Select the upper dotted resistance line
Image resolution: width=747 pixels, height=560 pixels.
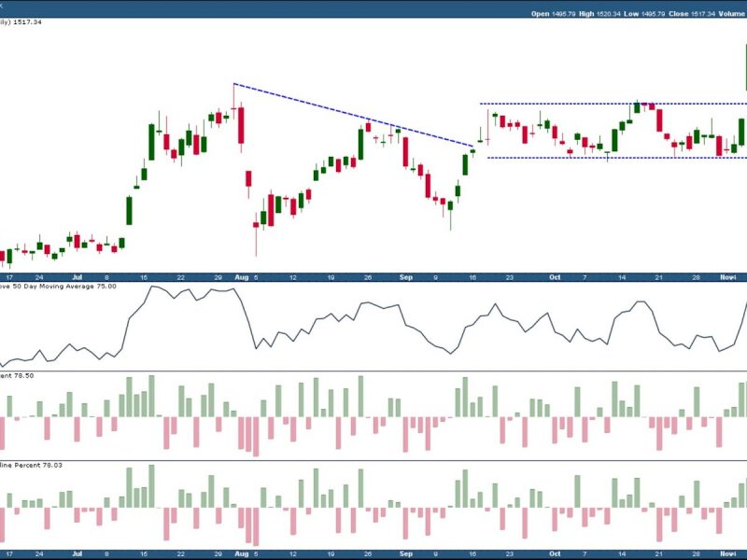click(613, 104)
